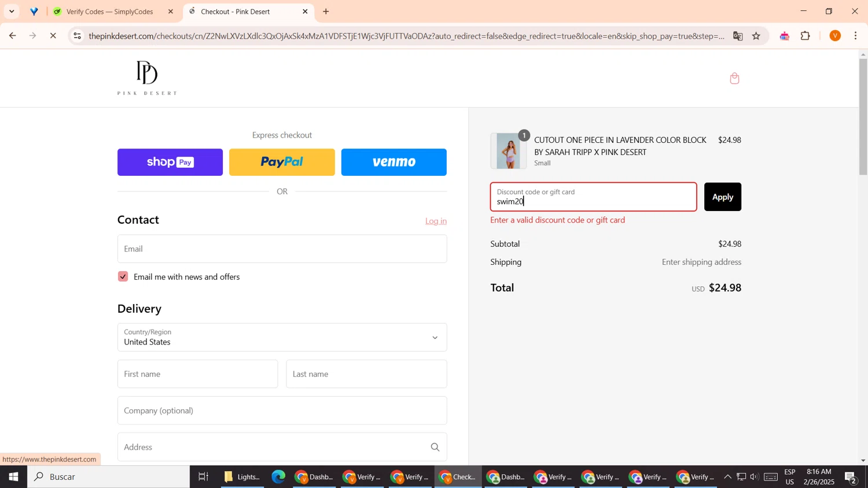Screen dimensions: 868x488
Task: Apply the discount code
Action: [x=722, y=197]
